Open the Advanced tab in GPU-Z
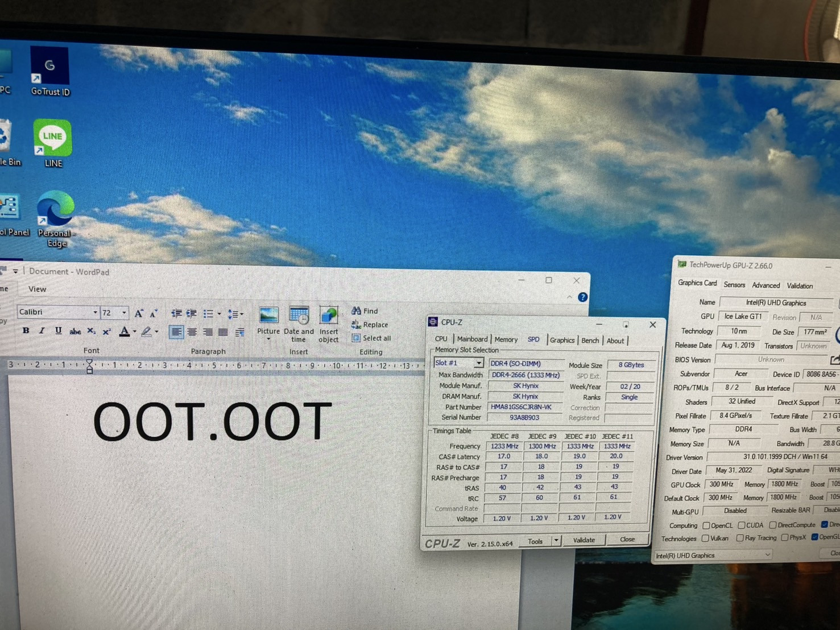Viewport: 840px width, 630px height. (x=765, y=285)
